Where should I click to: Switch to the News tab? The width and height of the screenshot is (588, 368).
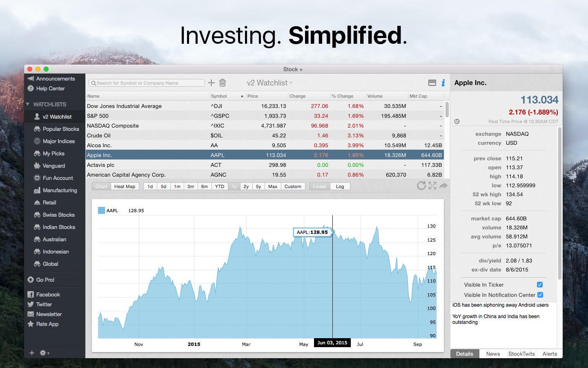[x=493, y=354]
